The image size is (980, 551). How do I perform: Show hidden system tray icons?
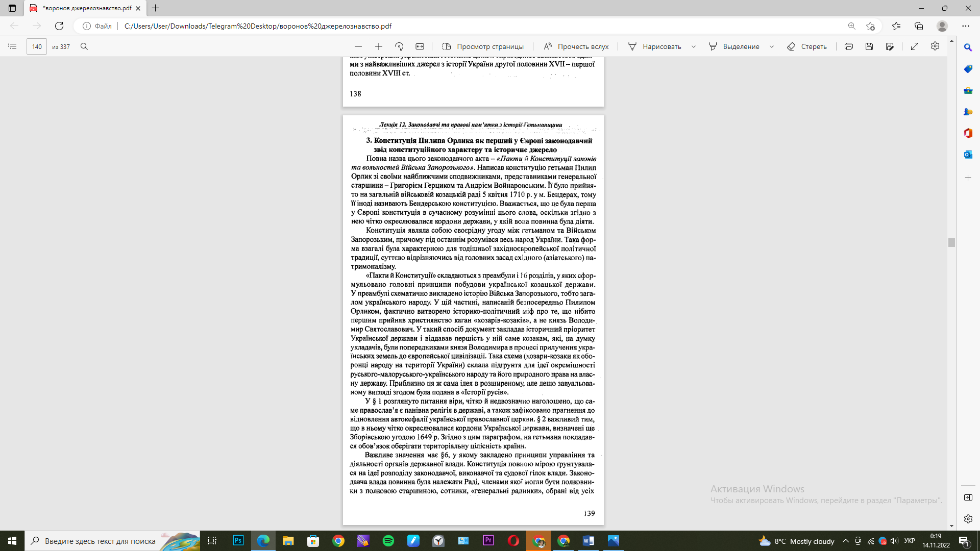(x=846, y=541)
